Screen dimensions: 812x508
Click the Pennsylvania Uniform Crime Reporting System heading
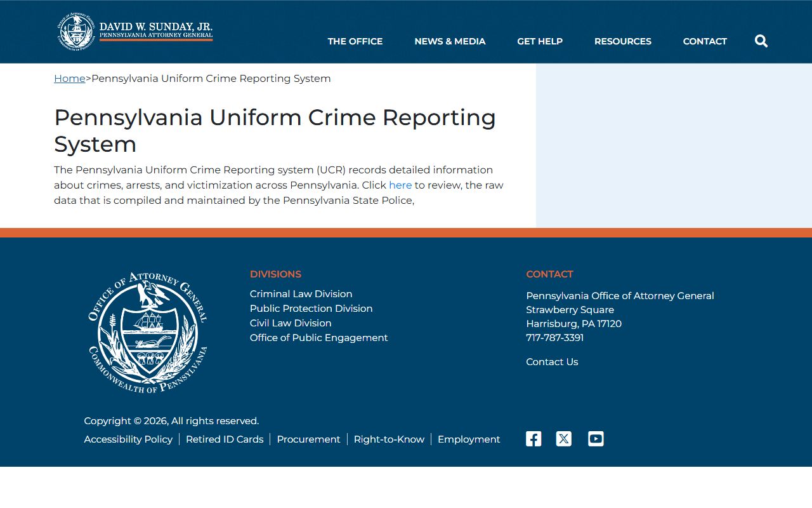[x=275, y=131]
